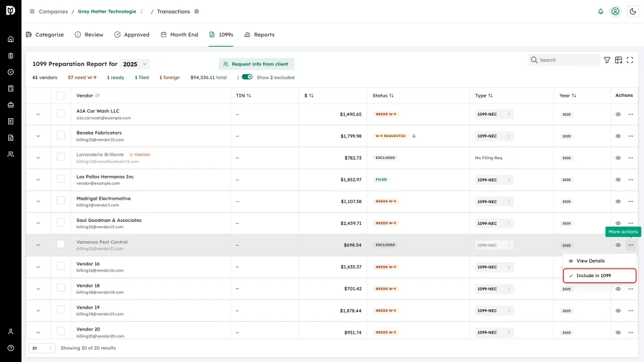The width and height of the screenshot is (644, 362).
Task: View details eye icon for Lavanderia Brillante
Action: 618,158
